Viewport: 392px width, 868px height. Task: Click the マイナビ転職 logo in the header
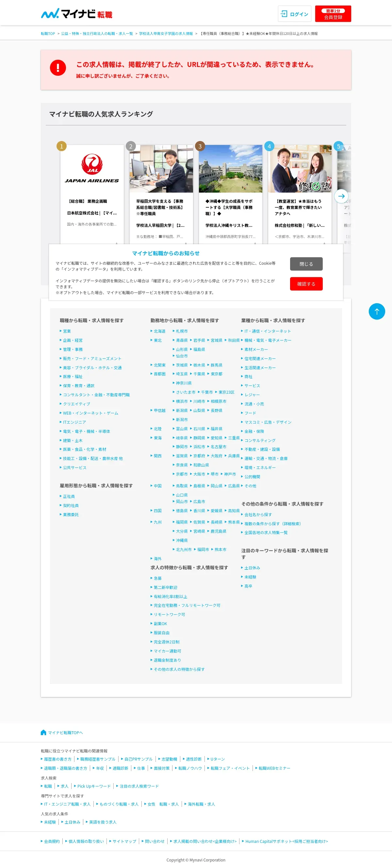tap(76, 14)
